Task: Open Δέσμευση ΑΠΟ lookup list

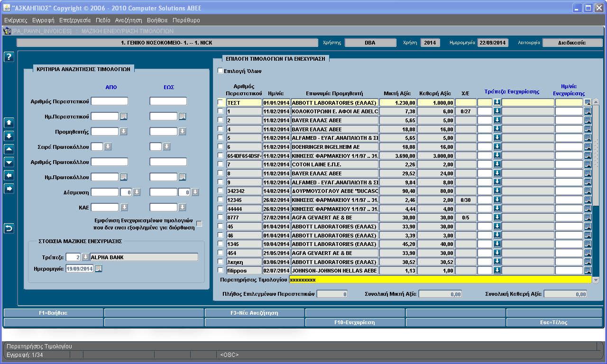Action: [137, 192]
